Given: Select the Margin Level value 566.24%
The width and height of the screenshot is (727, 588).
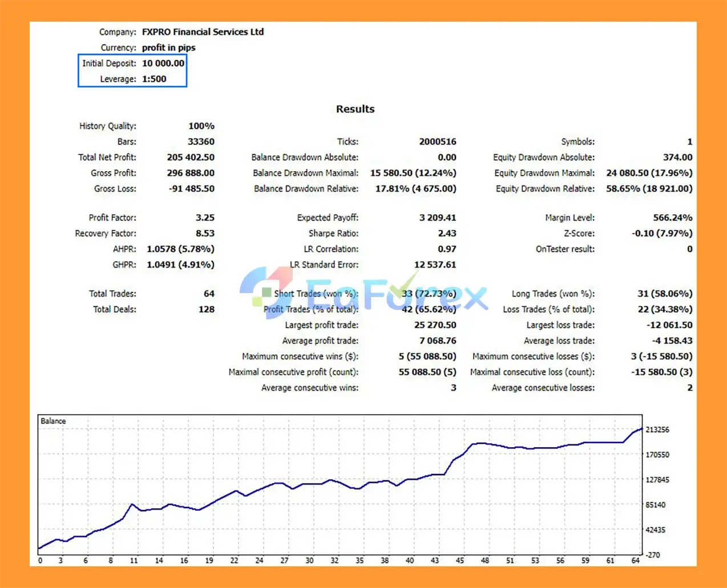Looking at the screenshot, I should click(673, 218).
